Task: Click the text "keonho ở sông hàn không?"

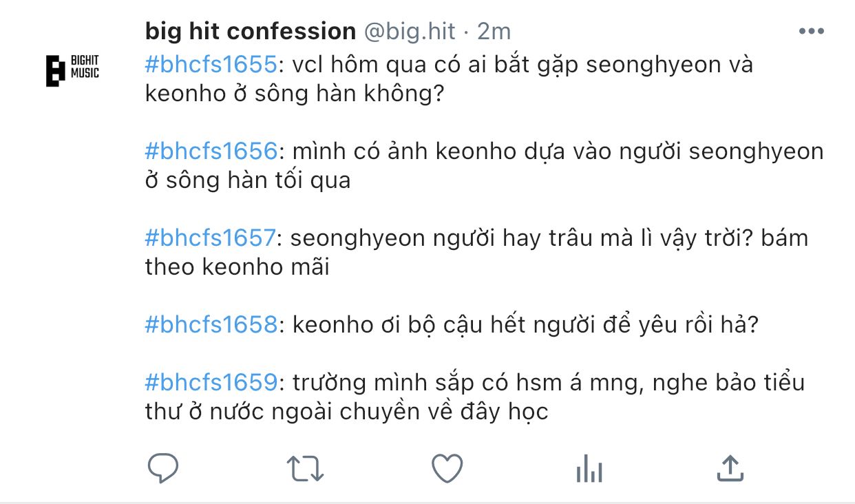Action: [294, 94]
